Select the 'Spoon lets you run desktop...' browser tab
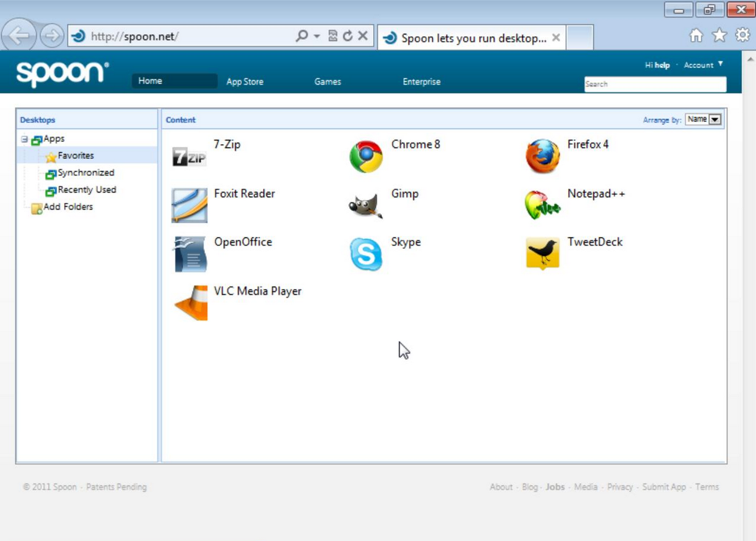Image resolution: width=756 pixels, height=541 pixels. click(x=470, y=38)
